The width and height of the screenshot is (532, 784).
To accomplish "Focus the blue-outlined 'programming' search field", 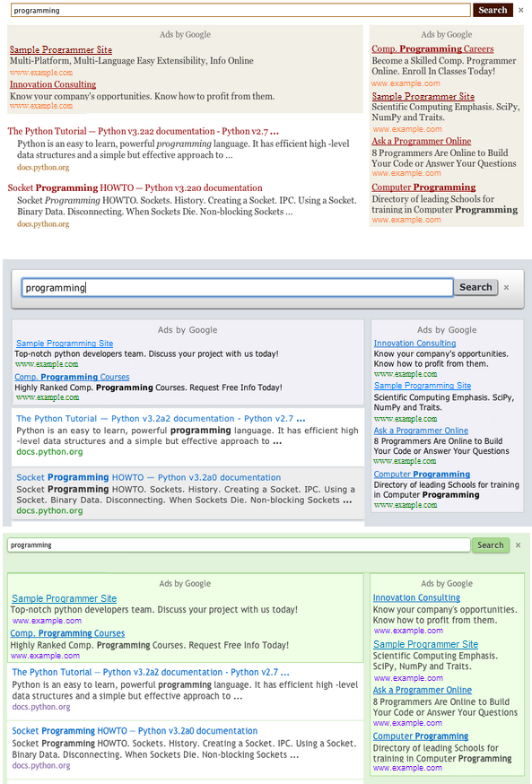I will click(x=238, y=288).
